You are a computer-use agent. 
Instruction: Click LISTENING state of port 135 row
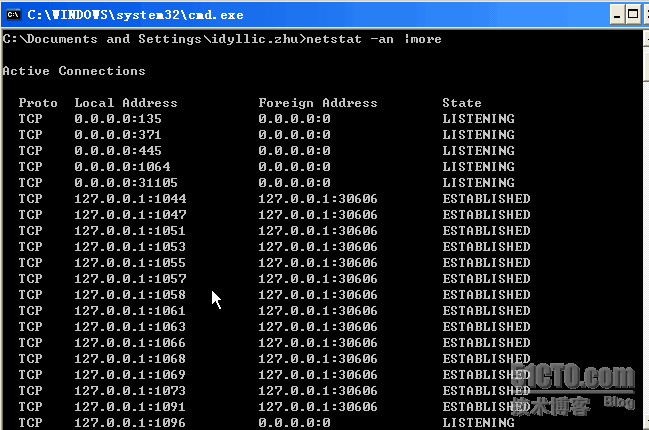tap(478, 119)
